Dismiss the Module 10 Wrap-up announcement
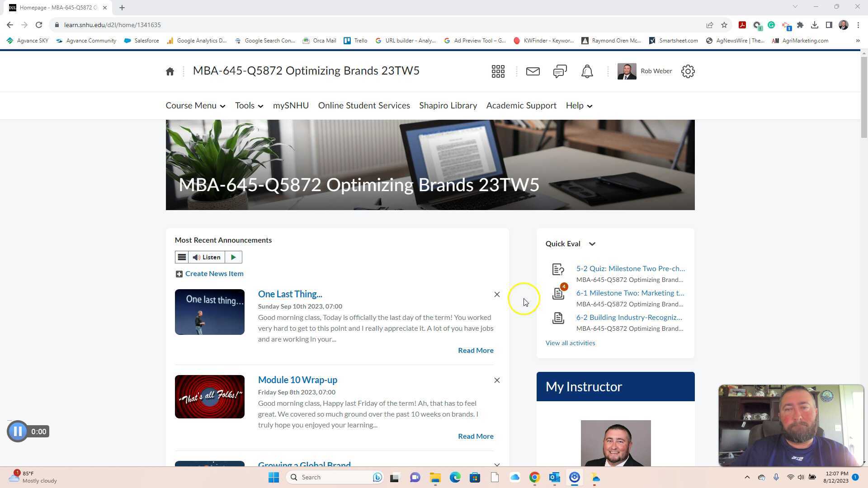Image resolution: width=868 pixels, height=488 pixels. click(x=497, y=380)
